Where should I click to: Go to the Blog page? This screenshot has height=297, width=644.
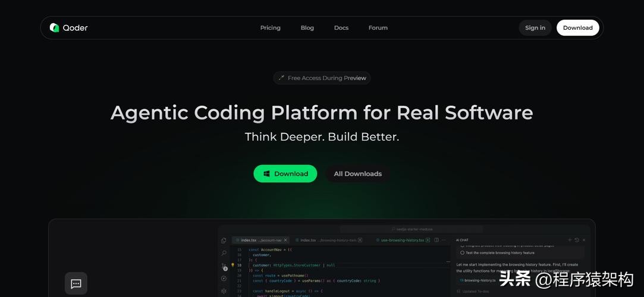[x=307, y=28]
